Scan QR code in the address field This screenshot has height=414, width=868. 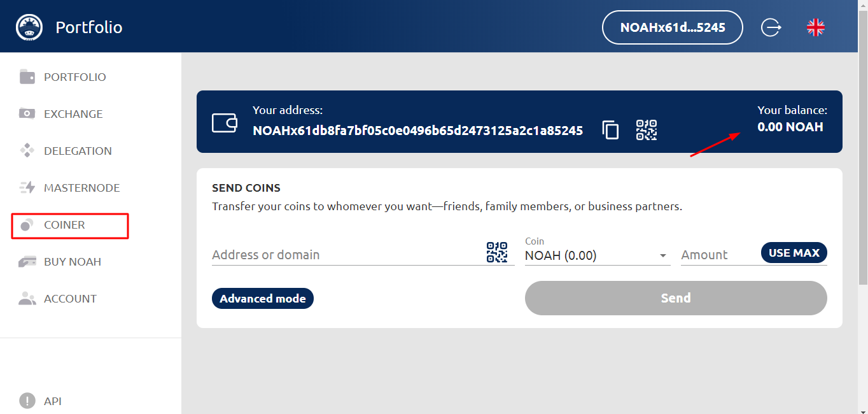pos(497,253)
